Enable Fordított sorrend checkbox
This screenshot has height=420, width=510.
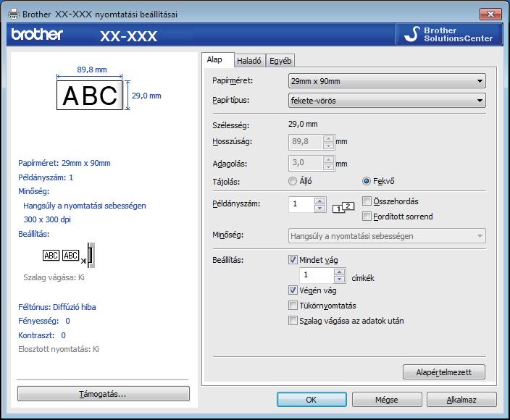tap(367, 217)
